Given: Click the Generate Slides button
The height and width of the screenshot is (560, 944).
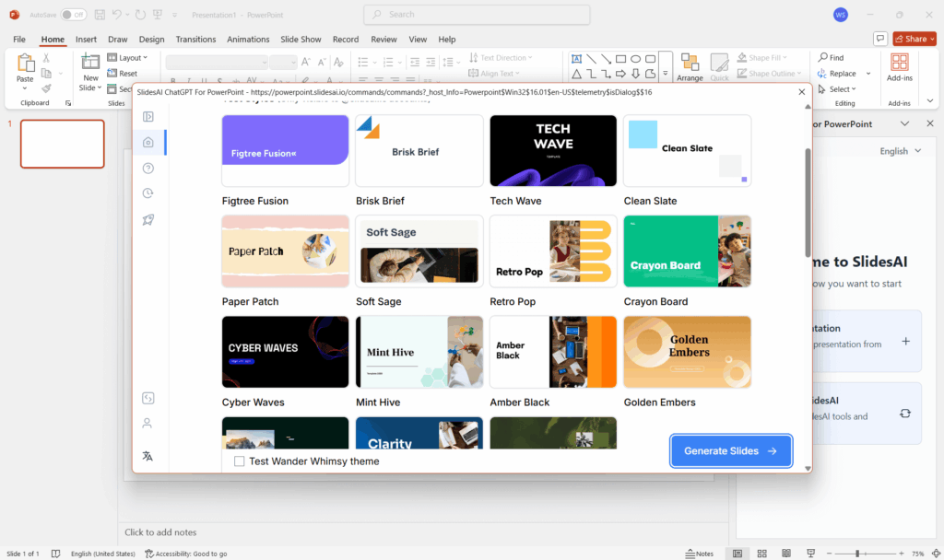Looking at the screenshot, I should [730, 450].
